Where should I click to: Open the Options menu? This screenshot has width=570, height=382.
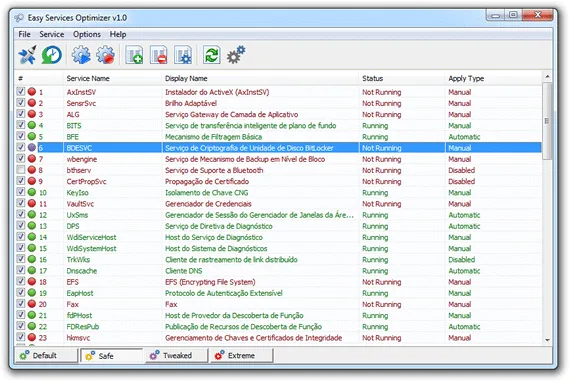pos(87,34)
